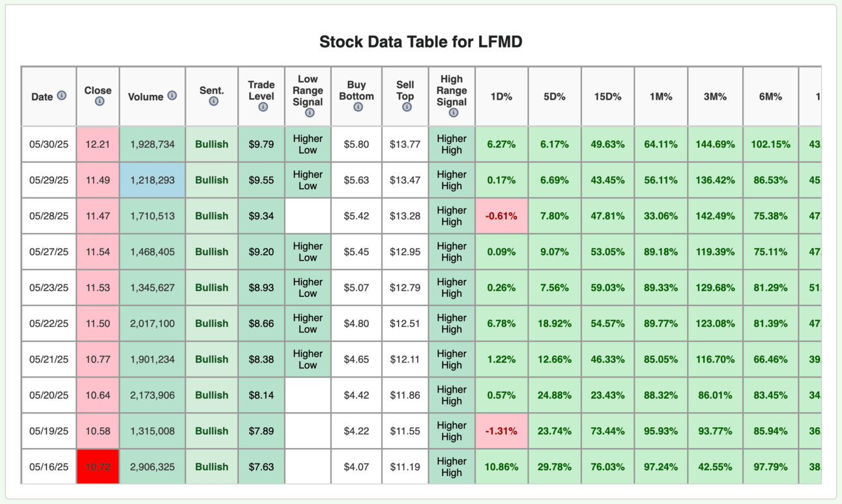This screenshot has width=842, height=504.
Task: Click the info icon next to Date
Action: (62, 96)
